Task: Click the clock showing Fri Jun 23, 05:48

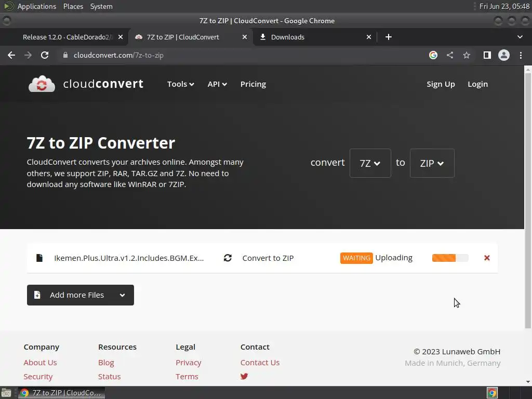Action: 504,6
